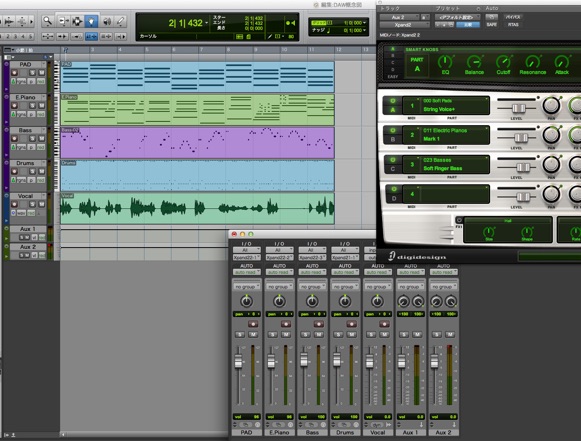Select the Zoomer magnifier tool
581x441 pixels.
(47, 21)
